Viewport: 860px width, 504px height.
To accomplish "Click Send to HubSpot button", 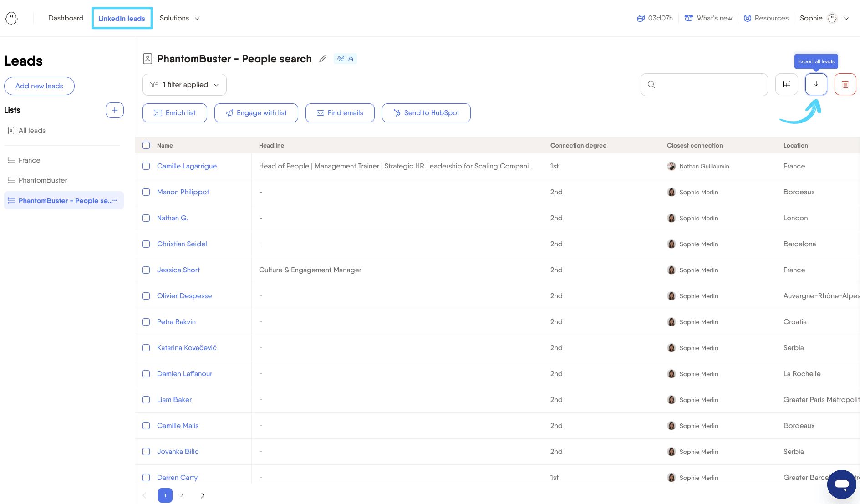I will [426, 113].
